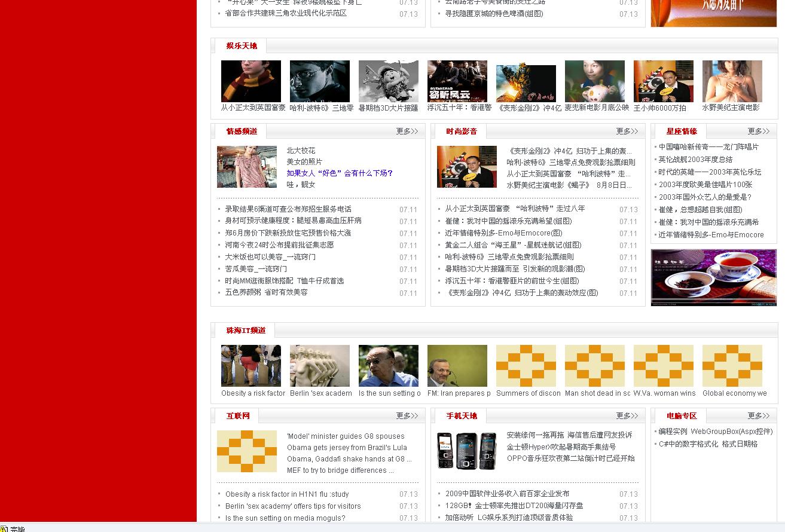
Task: Open link 寻找隐匿京城的特色啤酒(组图)
Action: pyautogui.click(x=494, y=14)
